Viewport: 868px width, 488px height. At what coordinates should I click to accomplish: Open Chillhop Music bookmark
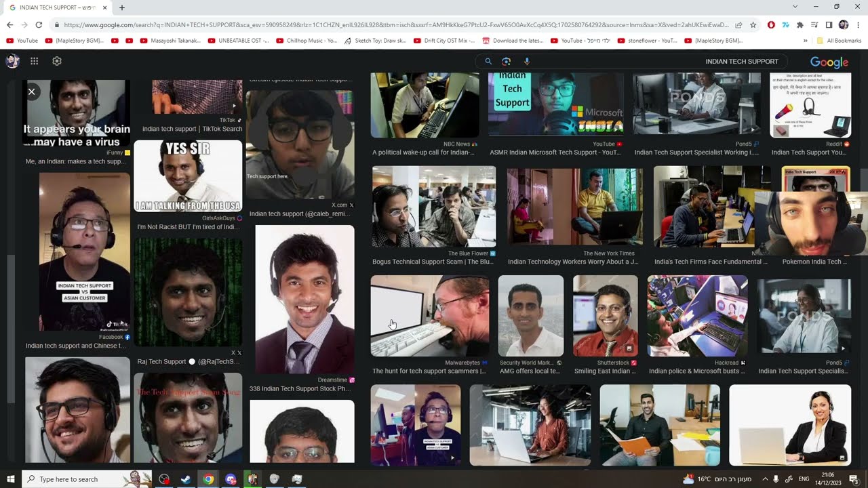click(x=307, y=41)
